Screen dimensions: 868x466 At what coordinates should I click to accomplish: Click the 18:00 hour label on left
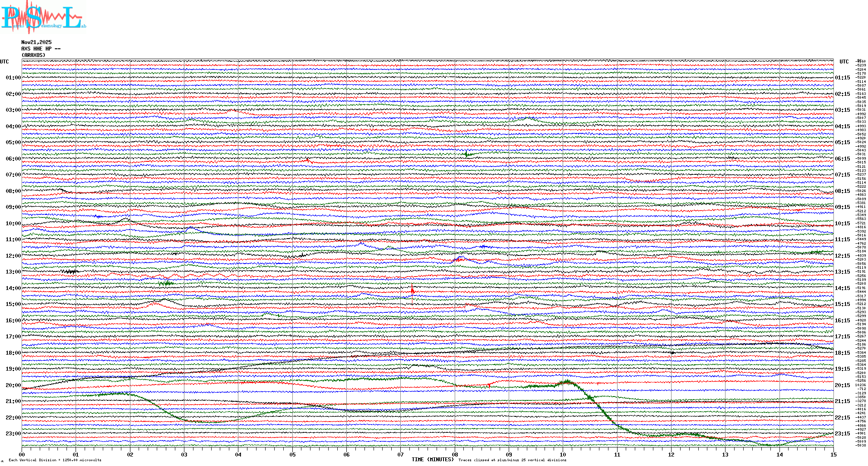(x=13, y=353)
